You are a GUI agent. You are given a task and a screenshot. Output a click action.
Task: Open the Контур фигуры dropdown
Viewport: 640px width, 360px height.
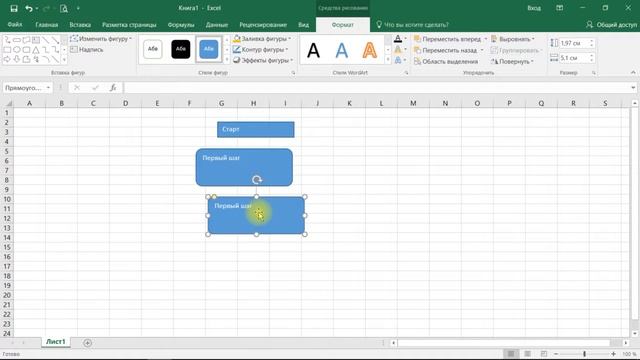(x=260, y=49)
